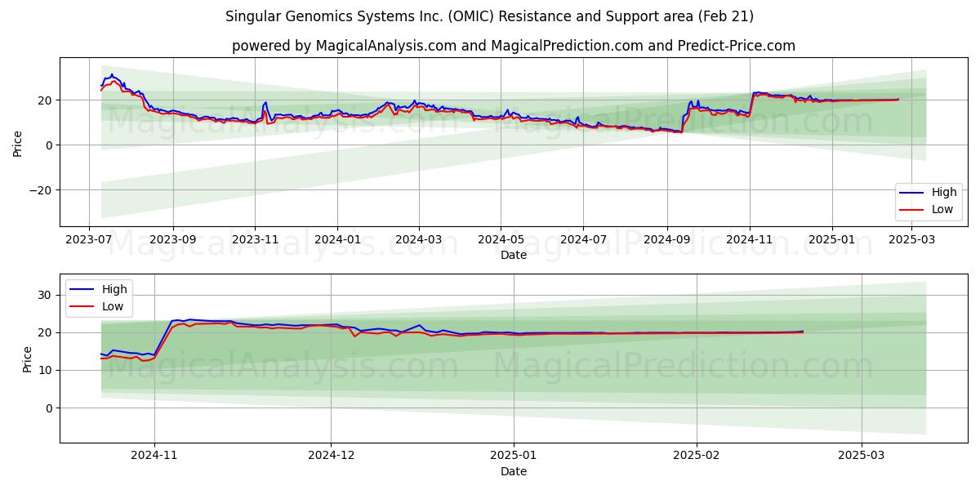The width and height of the screenshot is (980, 490).
Task: Click the 'Date' x-axis label under bottom chart
Action: tap(514, 472)
